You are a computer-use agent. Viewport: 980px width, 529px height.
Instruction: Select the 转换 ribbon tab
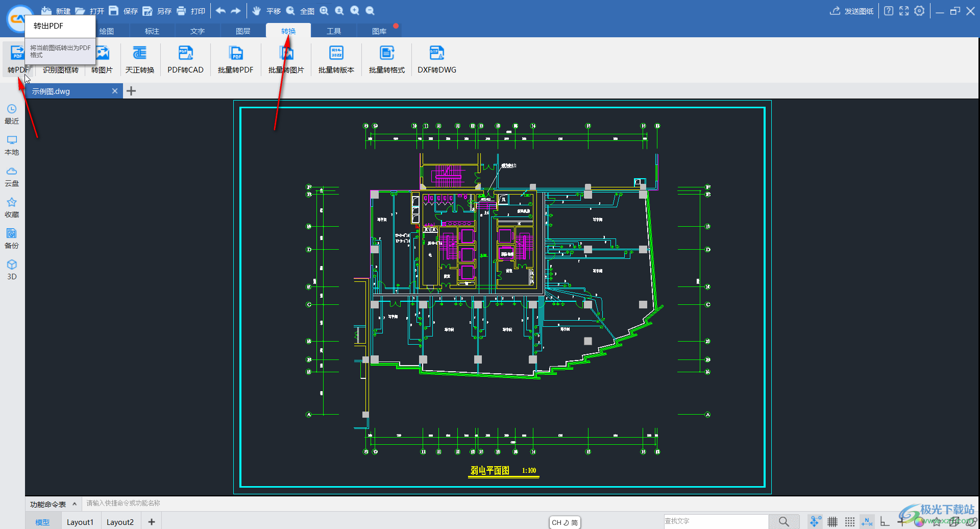(x=288, y=31)
